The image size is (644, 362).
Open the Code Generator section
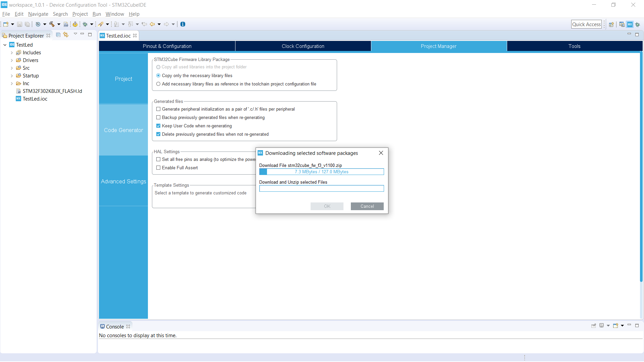pos(123,130)
